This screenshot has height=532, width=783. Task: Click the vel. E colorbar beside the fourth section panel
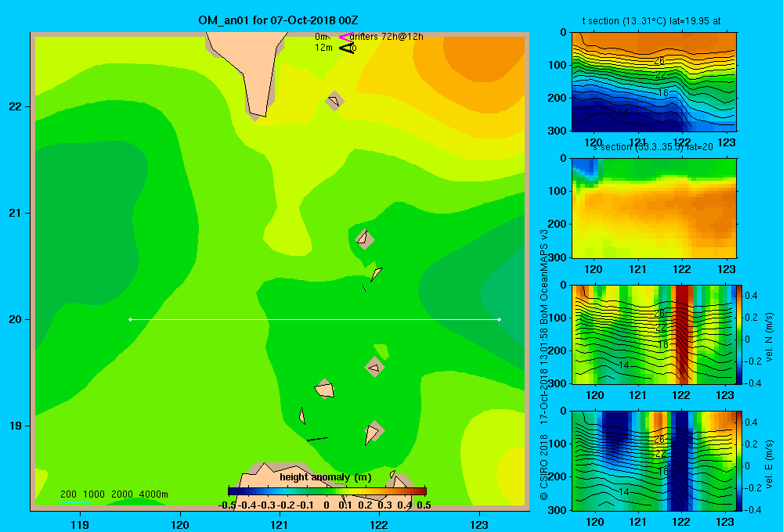pyautogui.click(x=739, y=461)
